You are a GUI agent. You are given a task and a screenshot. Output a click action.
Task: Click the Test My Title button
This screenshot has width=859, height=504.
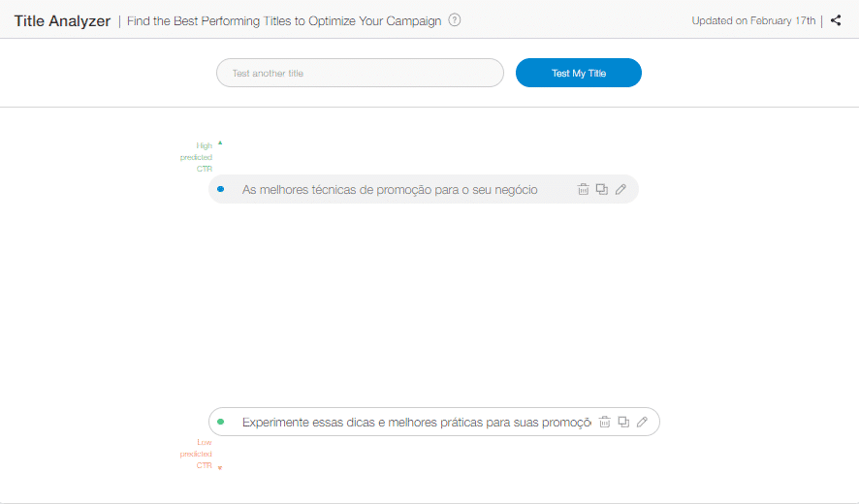click(x=579, y=73)
